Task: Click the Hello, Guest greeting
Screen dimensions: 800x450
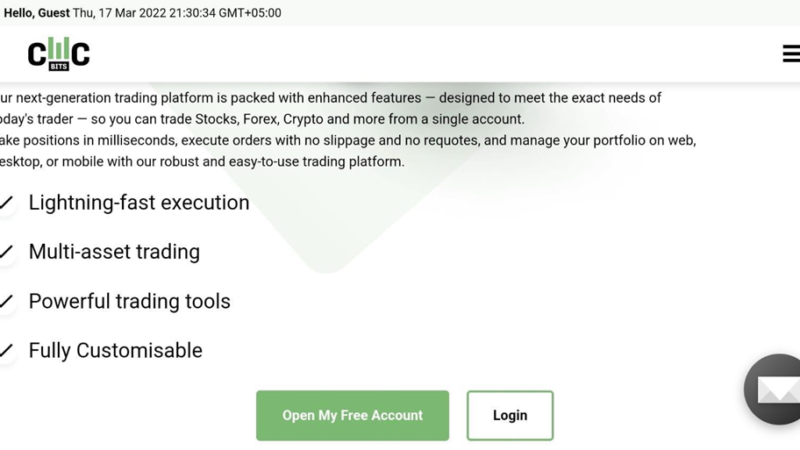Action: tap(36, 13)
